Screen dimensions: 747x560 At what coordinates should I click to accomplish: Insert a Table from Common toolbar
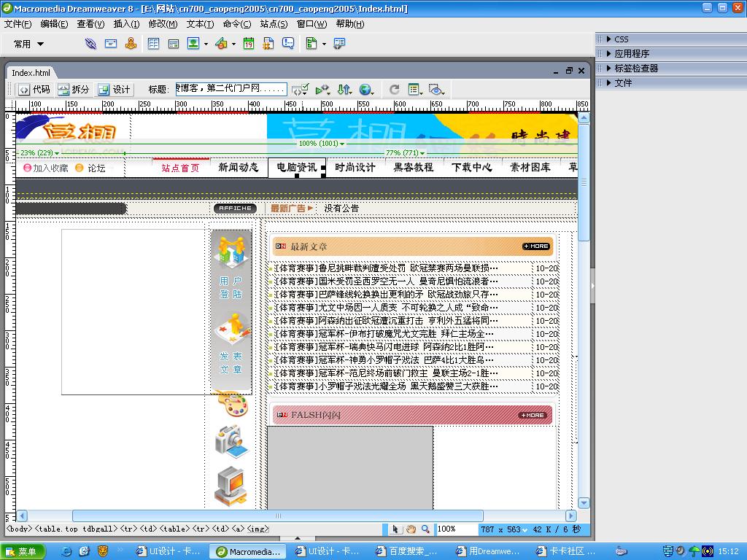pyautogui.click(x=153, y=44)
